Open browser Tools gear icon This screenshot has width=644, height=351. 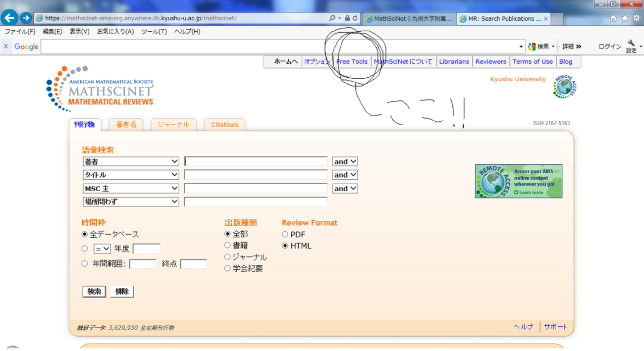click(x=636, y=18)
